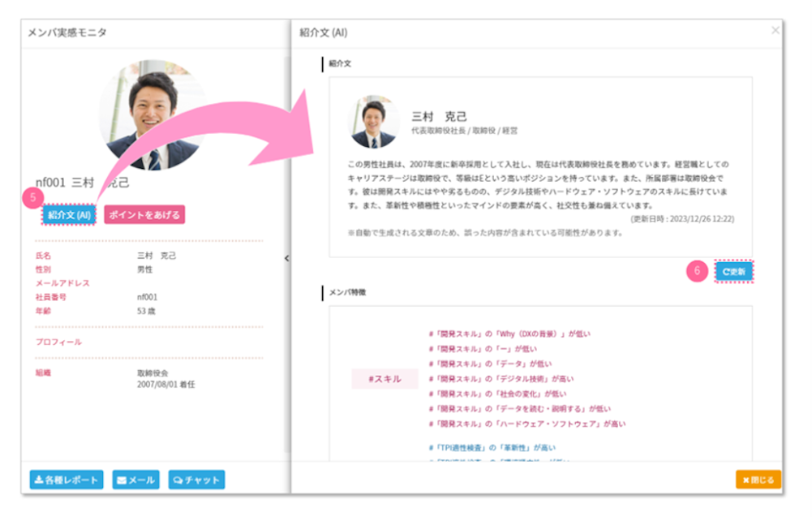This screenshot has width=812, height=517.
Task: Click the 「Why（DXの背景）」が低い hashtag
Action: click(x=509, y=334)
